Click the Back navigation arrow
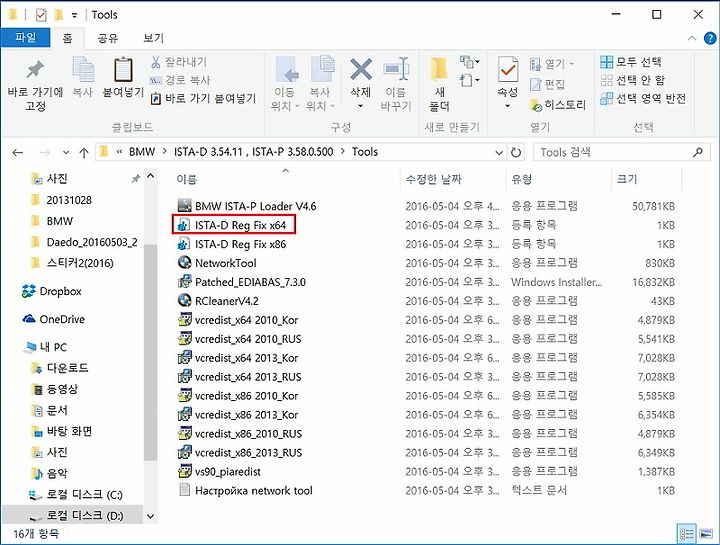The width and height of the screenshot is (720, 545). coord(17,152)
